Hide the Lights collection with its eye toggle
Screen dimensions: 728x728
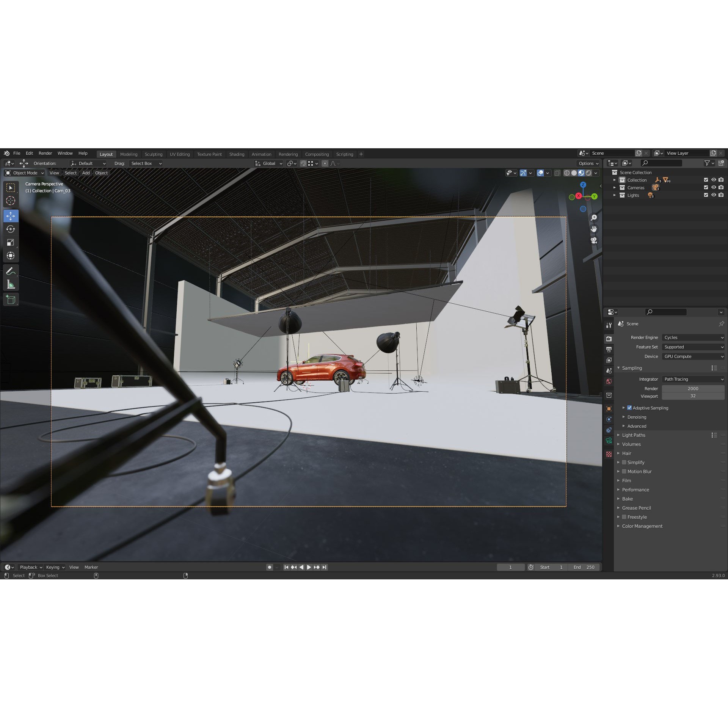coord(713,195)
